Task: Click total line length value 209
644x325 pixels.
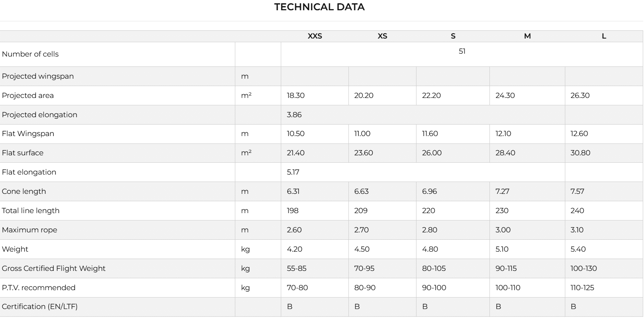Action: (x=361, y=211)
